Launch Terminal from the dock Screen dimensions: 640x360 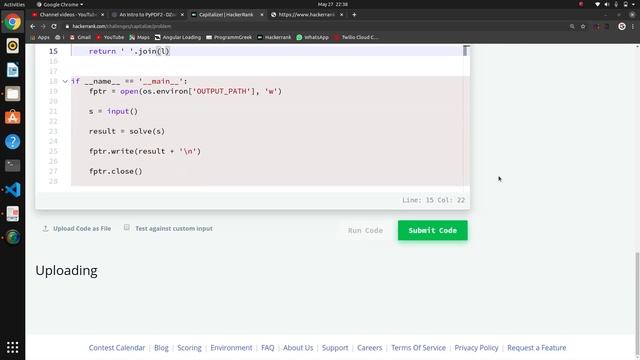(13, 166)
